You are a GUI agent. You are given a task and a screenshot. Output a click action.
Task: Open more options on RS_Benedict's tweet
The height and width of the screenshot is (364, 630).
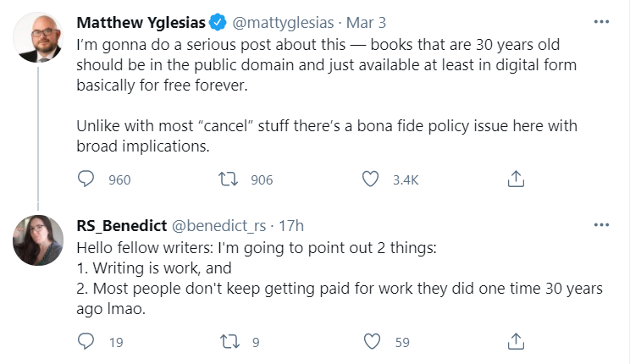point(602,225)
